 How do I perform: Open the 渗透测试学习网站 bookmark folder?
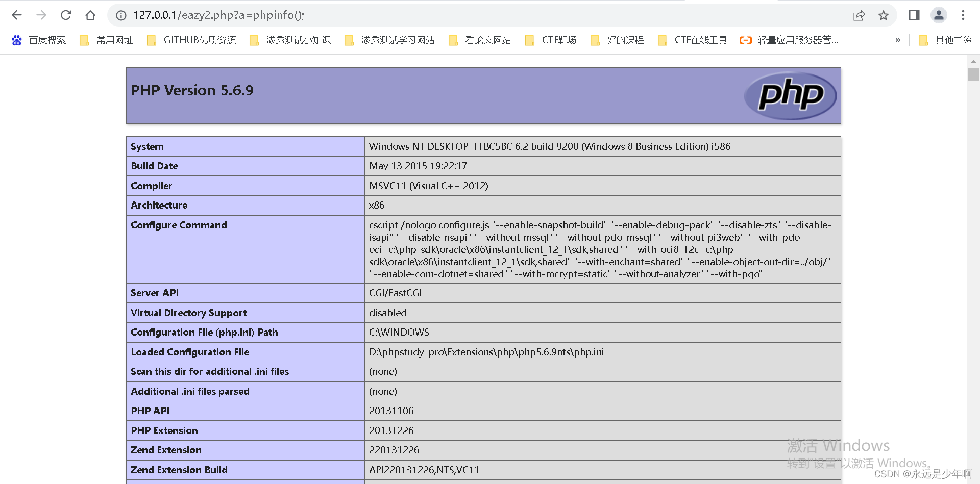pyautogui.click(x=390, y=40)
